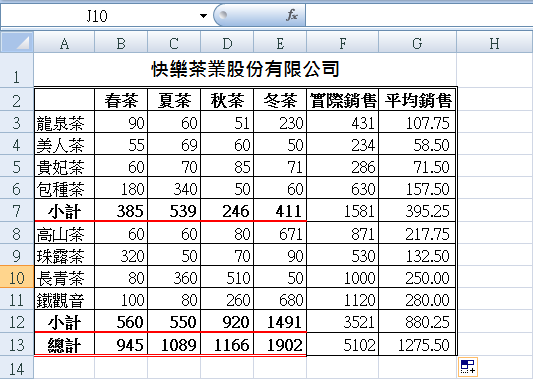Click cell with value 340
533x379 pixels.
point(174,188)
